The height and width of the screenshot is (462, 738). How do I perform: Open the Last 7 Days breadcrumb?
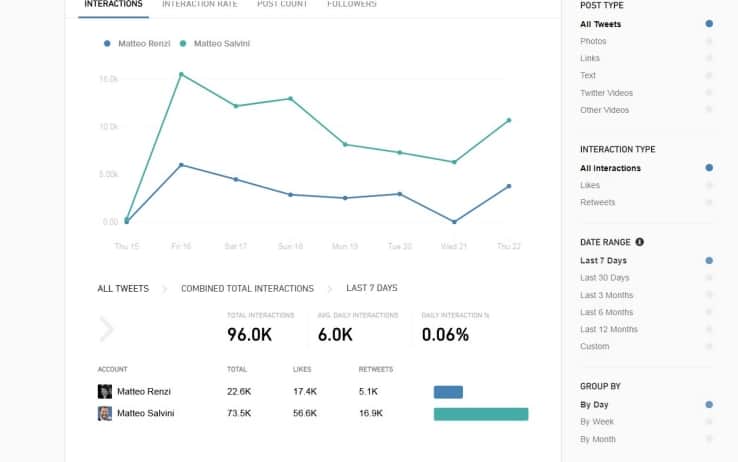pyautogui.click(x=371, y=288)
